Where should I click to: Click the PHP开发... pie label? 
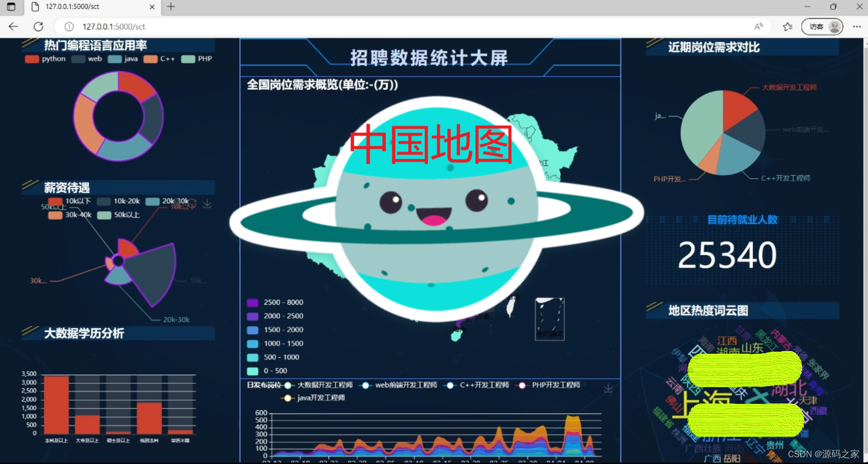tap(670, 179)
